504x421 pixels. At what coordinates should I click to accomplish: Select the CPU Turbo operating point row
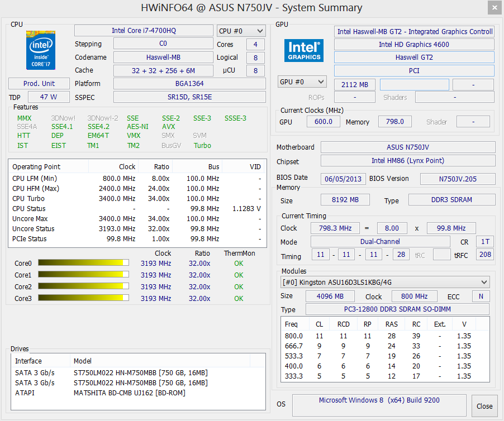[137, 198]
